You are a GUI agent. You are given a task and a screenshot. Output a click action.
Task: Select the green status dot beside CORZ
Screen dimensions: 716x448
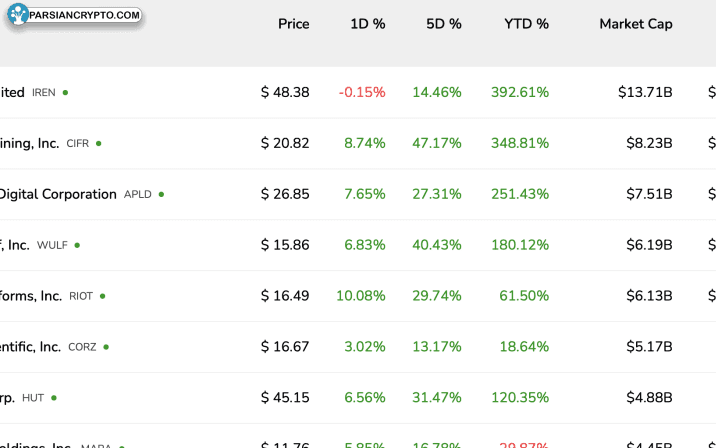[106, 347]
